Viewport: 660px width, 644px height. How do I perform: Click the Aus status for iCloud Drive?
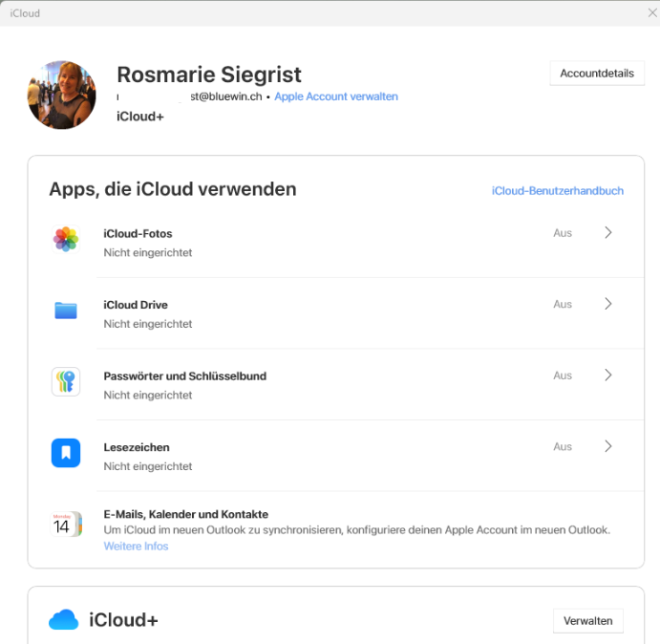pos(563,304)
